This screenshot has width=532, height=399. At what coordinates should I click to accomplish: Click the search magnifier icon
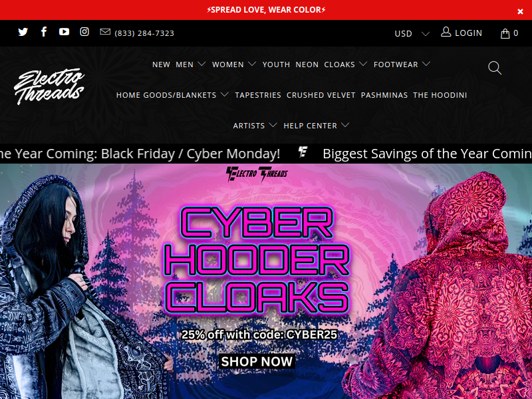point(495,68)
